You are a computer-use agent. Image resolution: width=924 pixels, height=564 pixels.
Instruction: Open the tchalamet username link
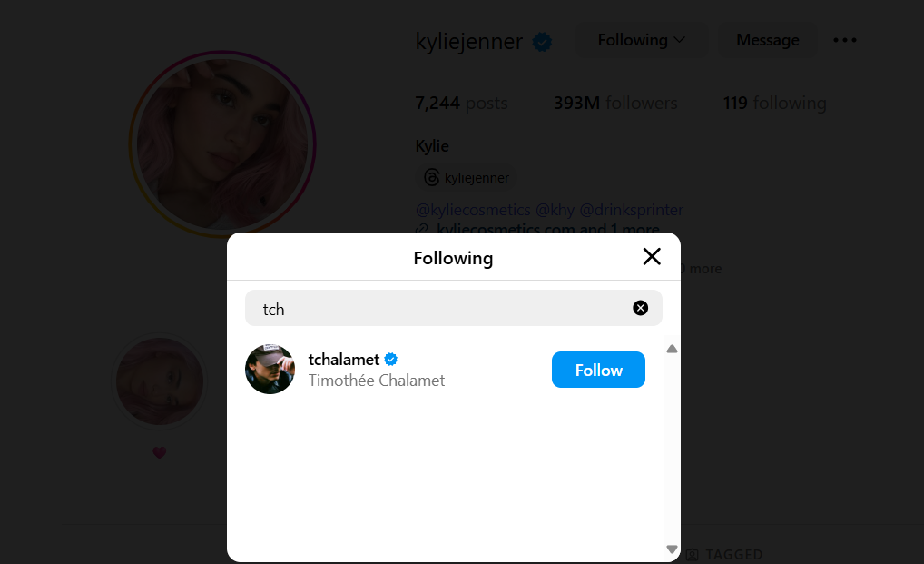click(344, 360)
